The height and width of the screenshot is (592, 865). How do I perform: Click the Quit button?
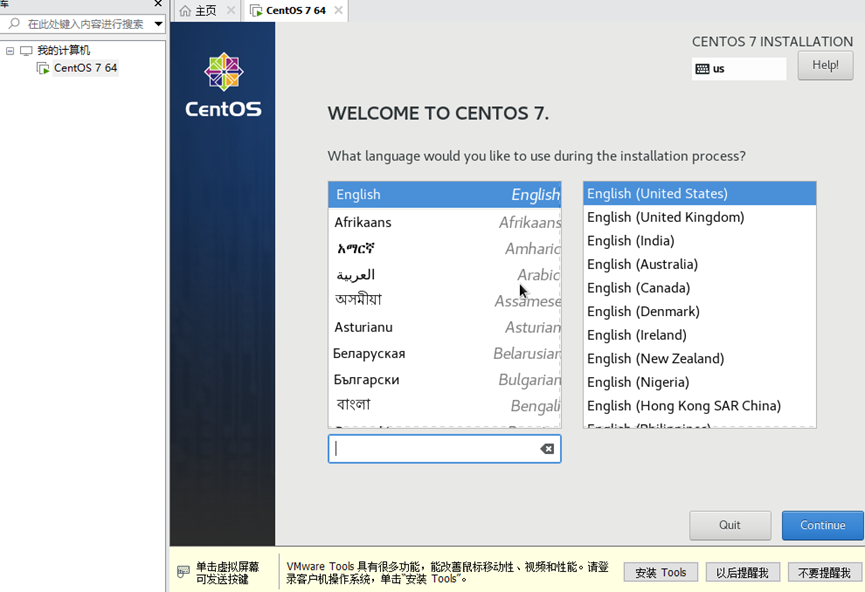[730, 525]
